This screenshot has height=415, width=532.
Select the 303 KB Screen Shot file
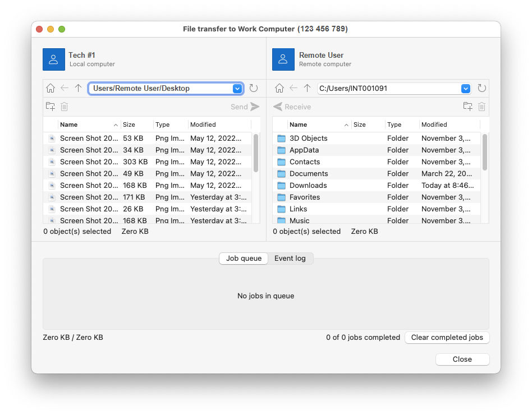[148, 162]
